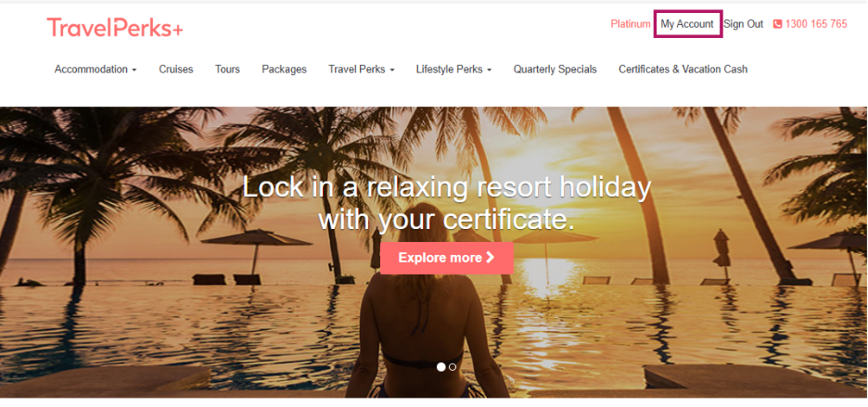Go to the Cruises menu item
The width and height of the screenshot is (868, 407).
tap(176, 70)
